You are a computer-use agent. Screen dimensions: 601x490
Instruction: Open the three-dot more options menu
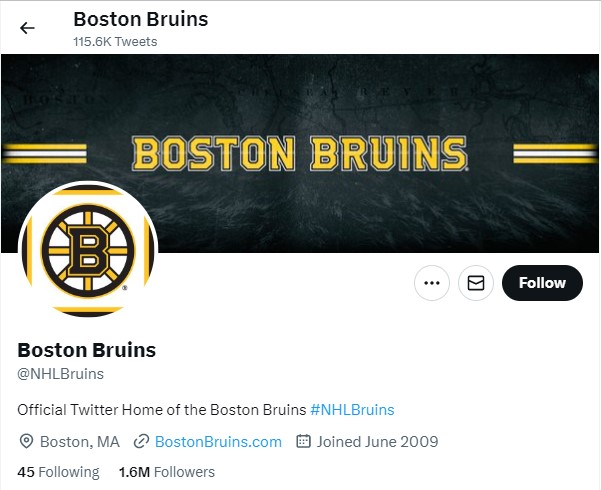point(432,283)
